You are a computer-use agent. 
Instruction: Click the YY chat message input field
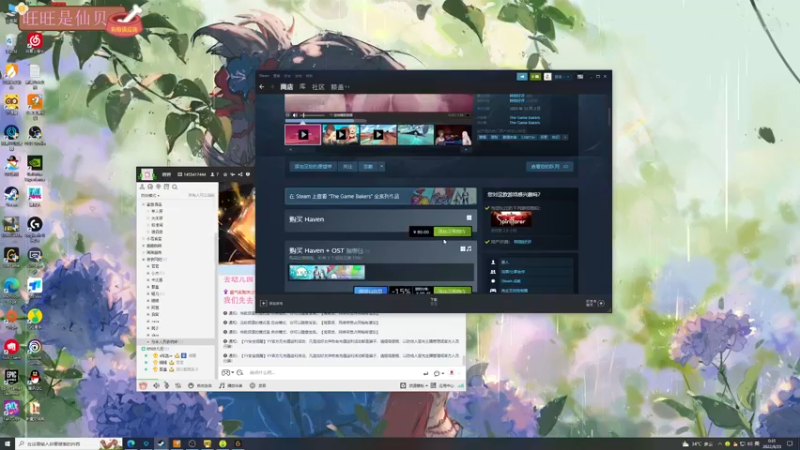pos(334,373)
